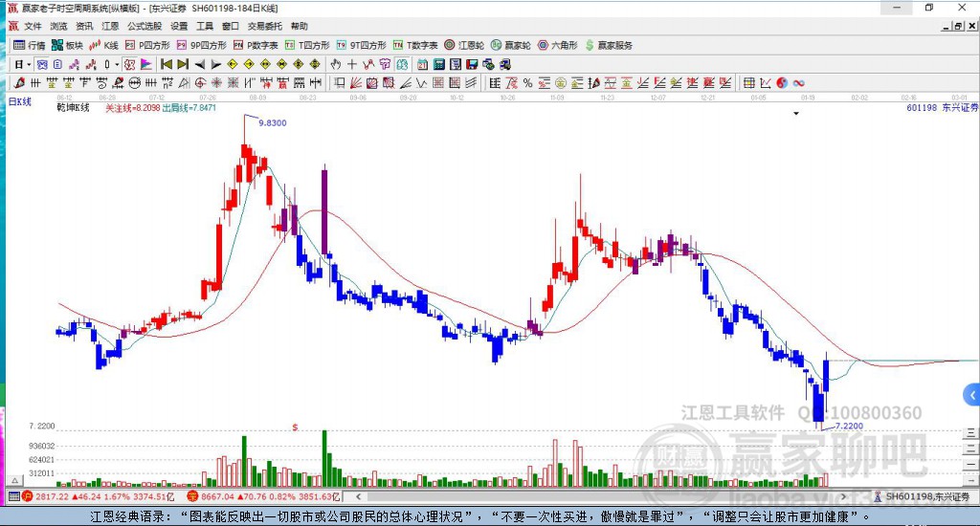Open the P数字表 tool
This screenshot has height=526, width=980.
(x=256, y=45)
